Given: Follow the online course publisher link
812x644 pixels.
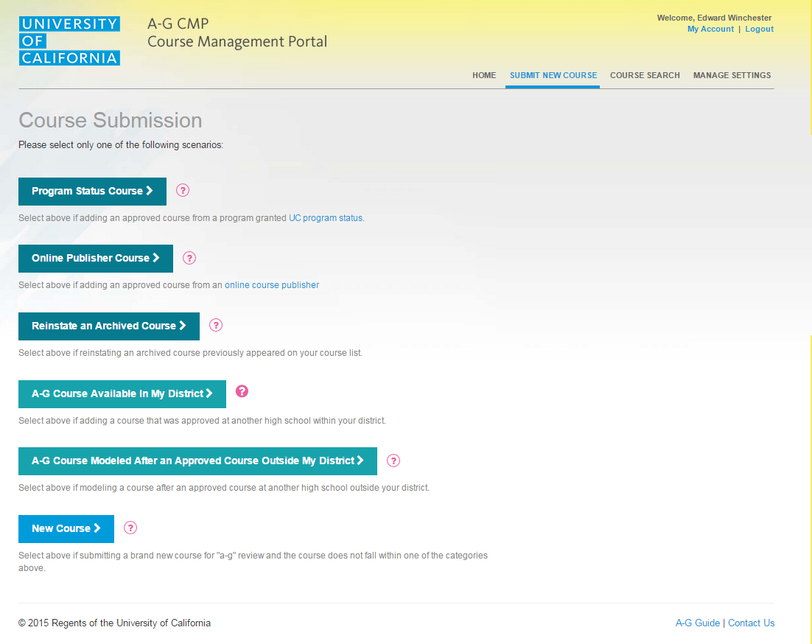Looking at the screenshot, I should [272, 285].
